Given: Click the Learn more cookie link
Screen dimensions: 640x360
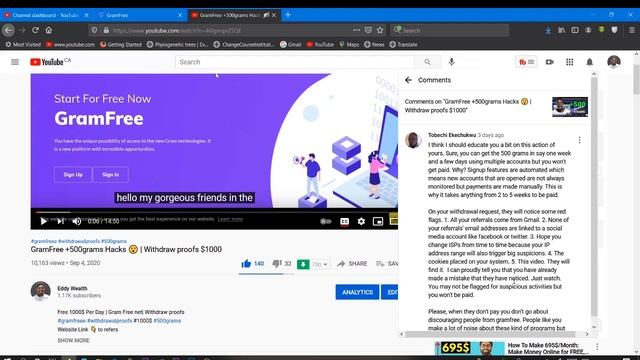Looking at the screenshot, I should [230, 219].
